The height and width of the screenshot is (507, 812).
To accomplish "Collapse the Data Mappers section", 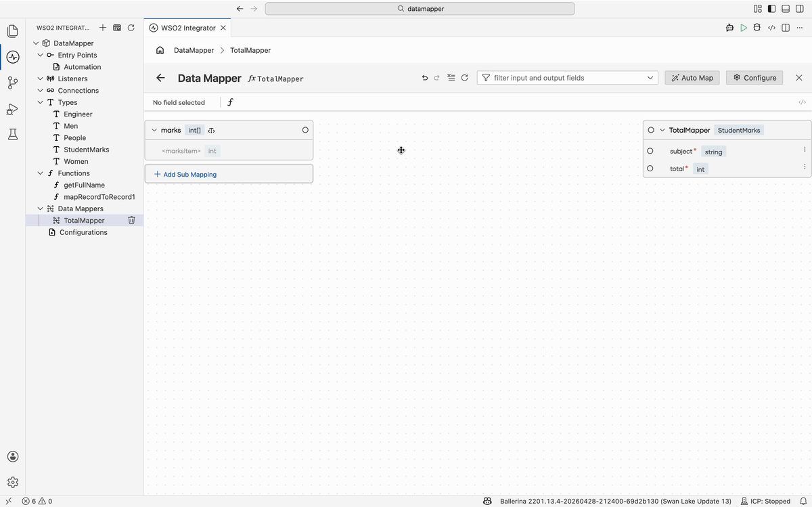I will (40, 208).
